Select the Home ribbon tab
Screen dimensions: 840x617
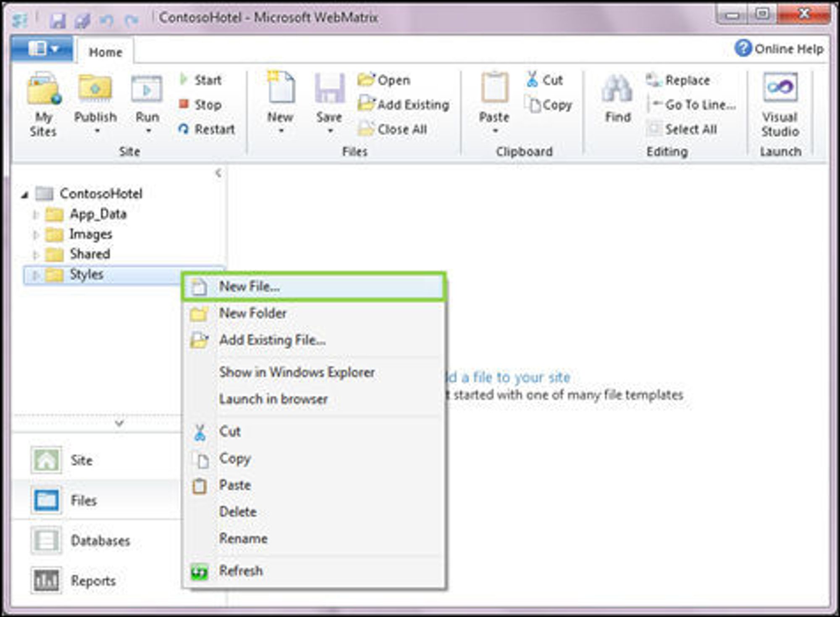click(105, 52)
